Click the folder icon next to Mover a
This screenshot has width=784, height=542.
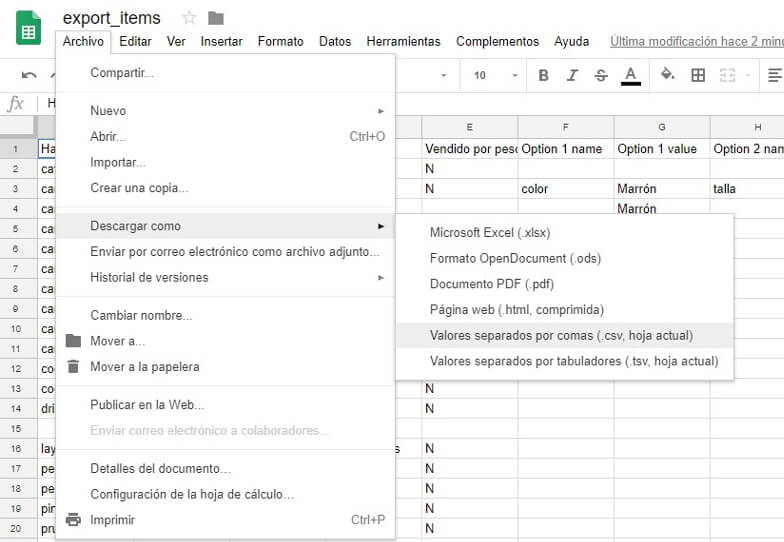point(73,340)
